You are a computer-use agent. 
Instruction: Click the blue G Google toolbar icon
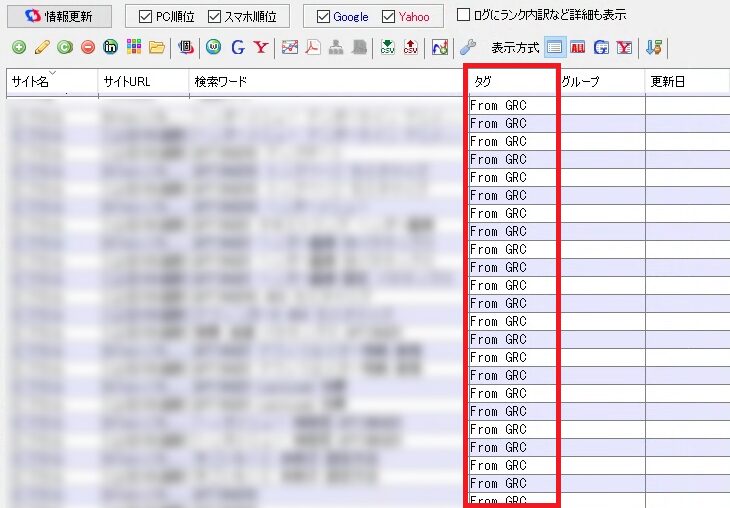click(x=237, y=47)
